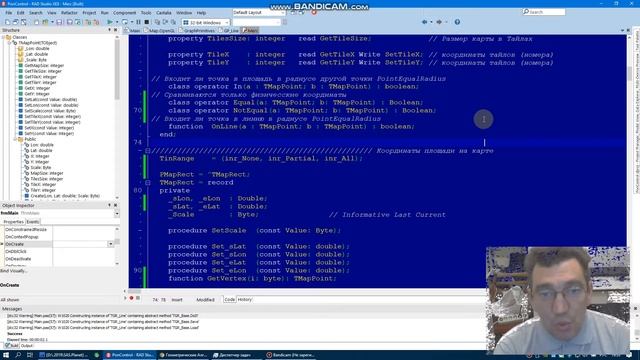Viewport: 640px width, 360px height.
Task: Click the green Run button
Action: (x=110, y=22)
